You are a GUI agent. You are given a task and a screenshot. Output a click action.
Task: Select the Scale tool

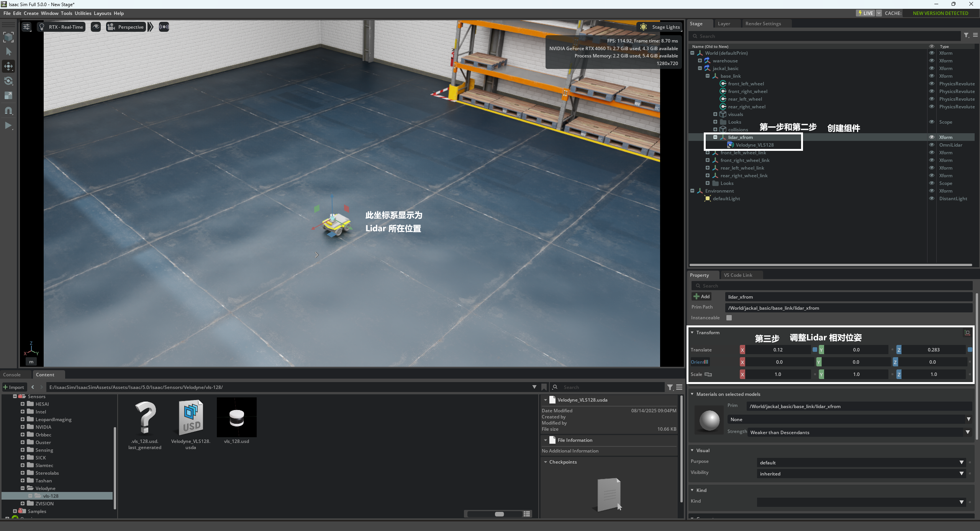tap(8, 96)
